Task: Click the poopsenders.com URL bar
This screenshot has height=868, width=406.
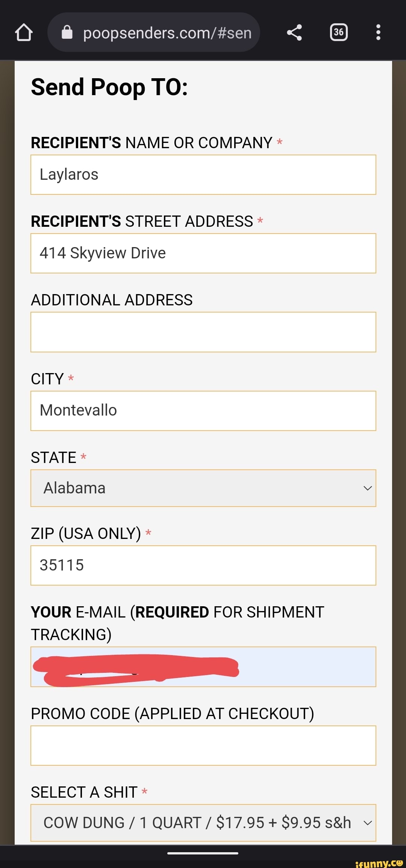Action: pyautogui.click(x=167, y=33)
